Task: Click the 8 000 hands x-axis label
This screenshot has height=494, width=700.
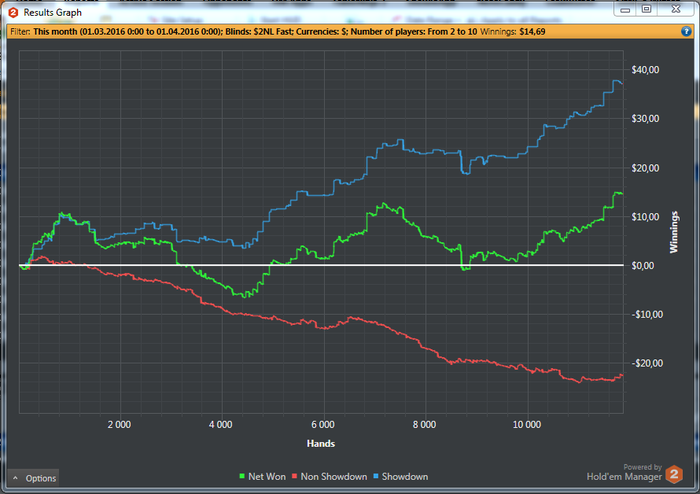Action: coord(424,424)
